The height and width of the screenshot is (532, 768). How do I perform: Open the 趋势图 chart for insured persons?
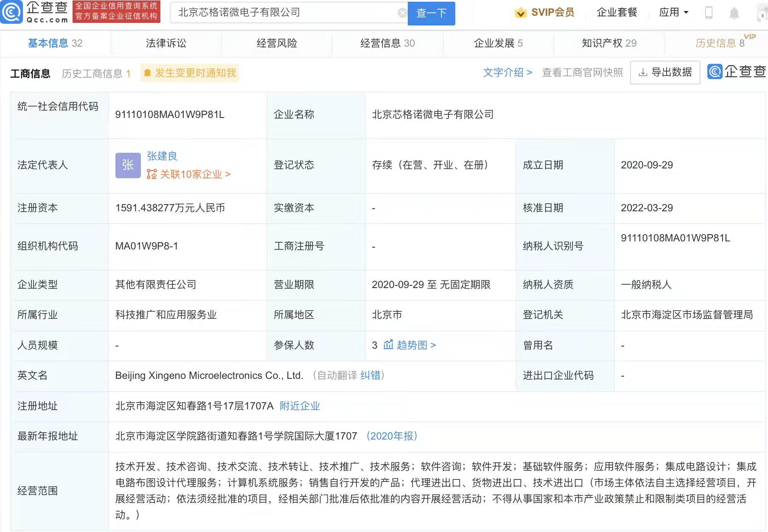point(409,345)
